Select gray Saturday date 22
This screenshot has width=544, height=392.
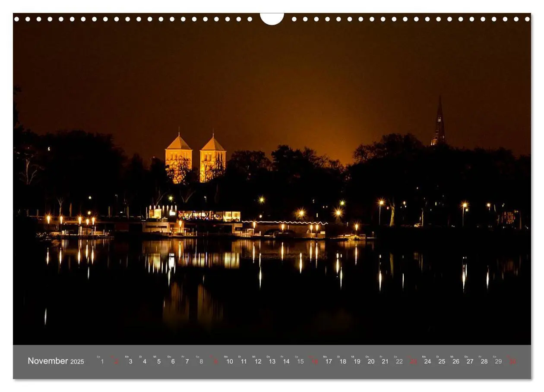[399, 361]
